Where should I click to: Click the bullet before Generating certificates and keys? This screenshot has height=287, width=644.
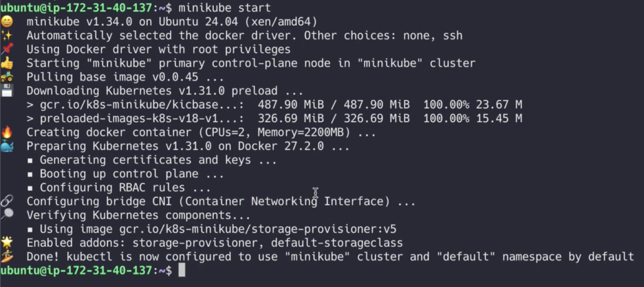[30, 160]
